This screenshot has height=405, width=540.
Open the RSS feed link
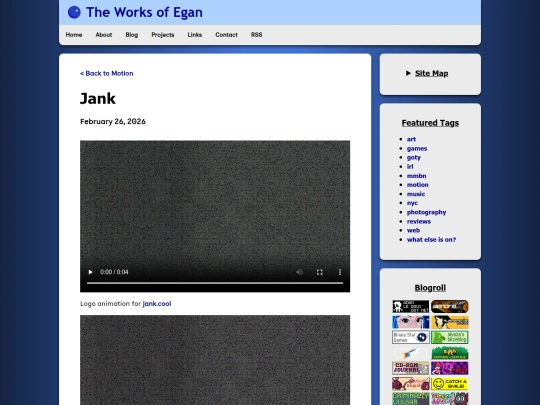pyautogui.click(x=257, y=35)
